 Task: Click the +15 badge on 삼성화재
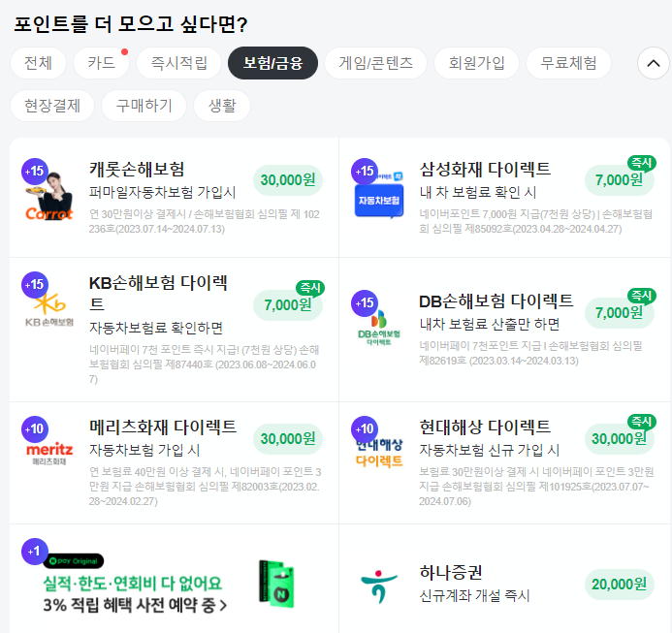(365, 172)
